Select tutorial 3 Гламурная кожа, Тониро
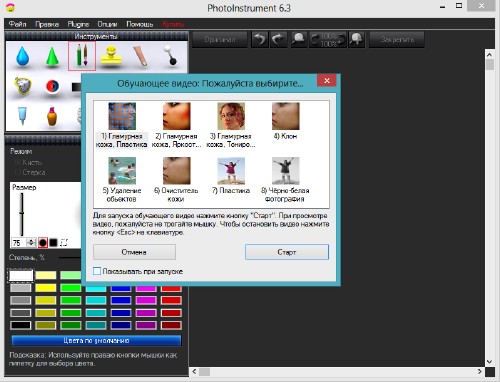 231,125
